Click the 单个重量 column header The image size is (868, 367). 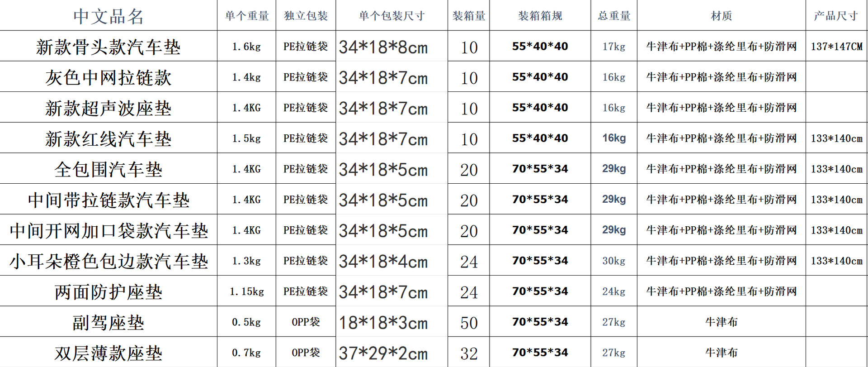tap(247, 15)
